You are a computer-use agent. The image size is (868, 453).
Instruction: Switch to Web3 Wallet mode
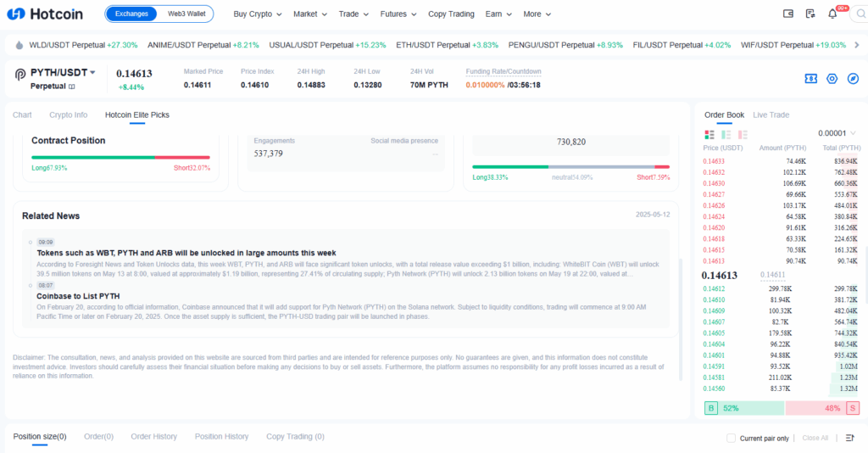tap(186, 14)
